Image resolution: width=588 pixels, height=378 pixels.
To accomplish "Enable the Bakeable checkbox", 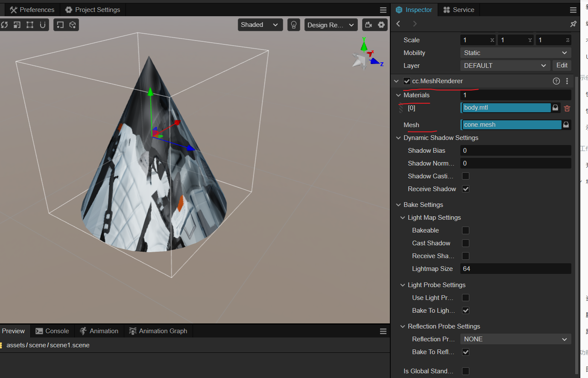I will [x=466, y=230].
